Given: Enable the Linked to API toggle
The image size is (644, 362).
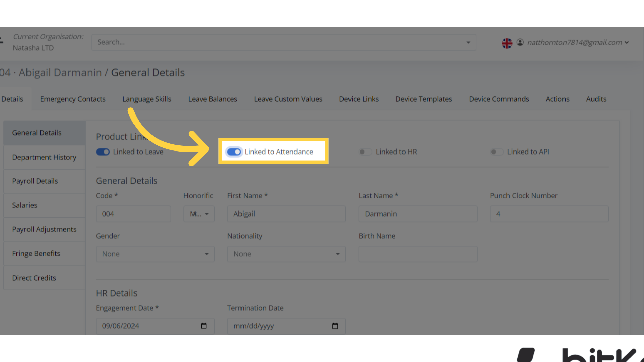Looking at the screenshot, I should (x=497, y=152).
